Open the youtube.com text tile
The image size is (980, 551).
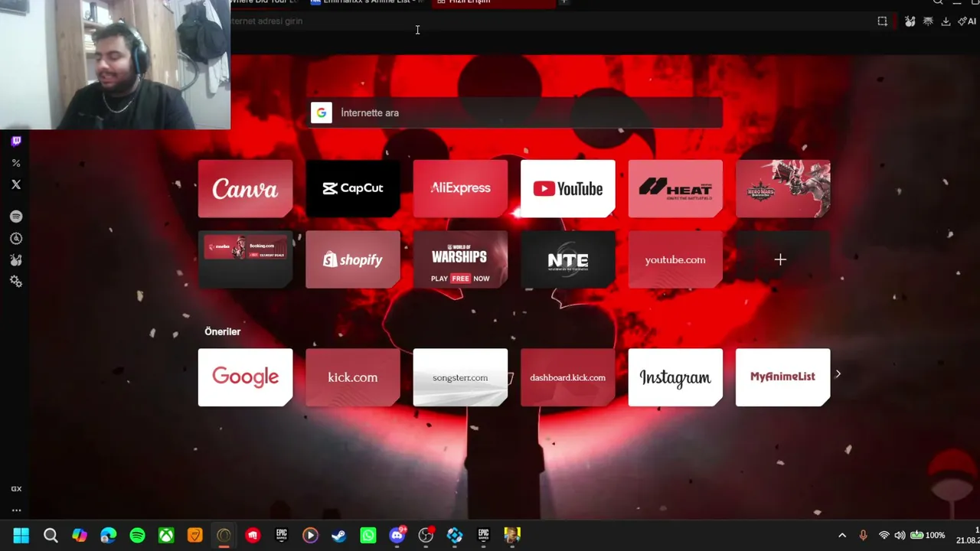click(675, 259)
